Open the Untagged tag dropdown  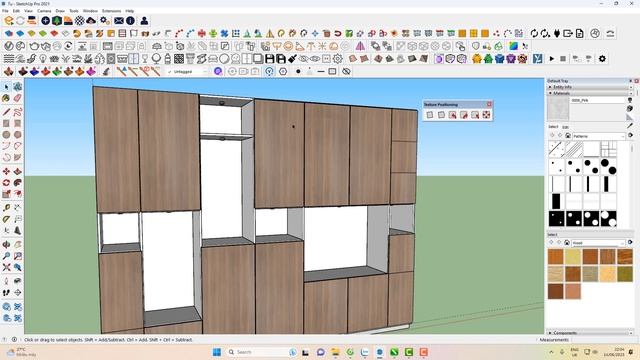(x=187, y=71)
